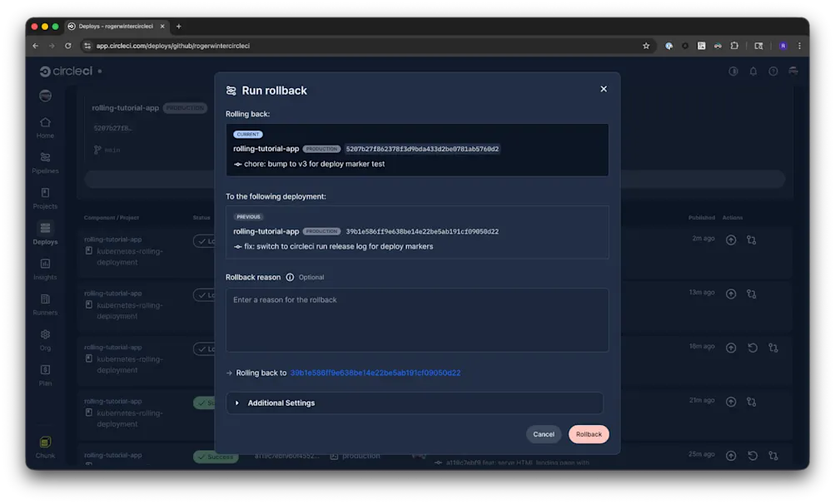Open Org settings from the sidebar
The image size is (835, 504).
pyautogui.click(x=44, y=340)
